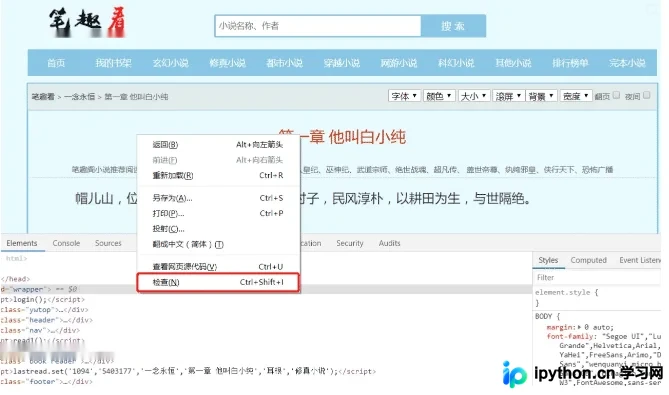Click the 搜索 search button
The height and width of the screenshot is (395, 669).
coord(453,26)
